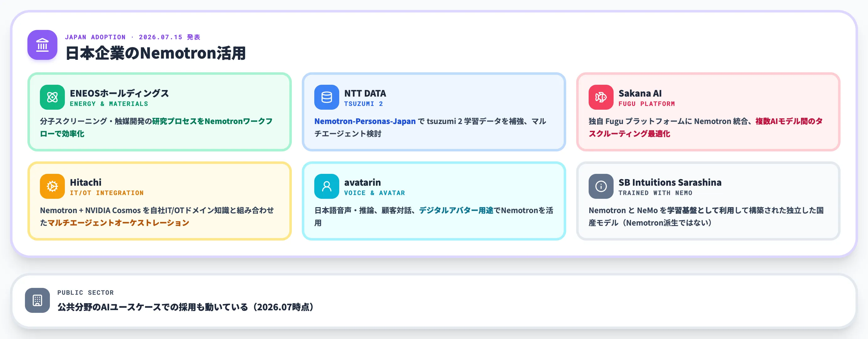The image size is (868, 339).
Task: Click the red 複数AIモデル間のタスクルーティング最適化 highlight
Action: coord(706,127)
